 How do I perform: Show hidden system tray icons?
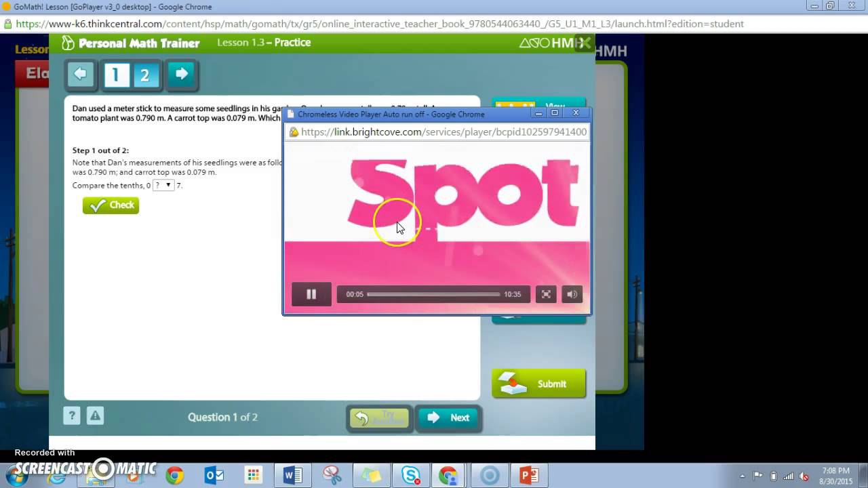pos(743,476)
